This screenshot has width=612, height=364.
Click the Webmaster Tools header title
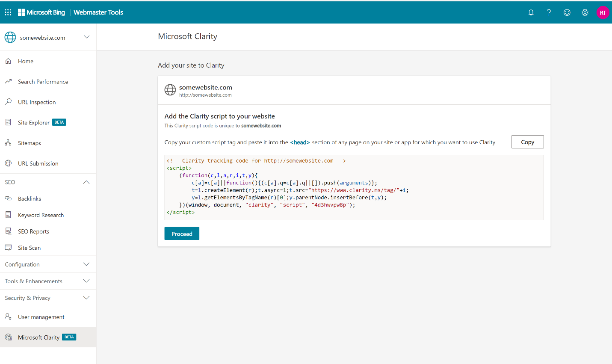98,12
